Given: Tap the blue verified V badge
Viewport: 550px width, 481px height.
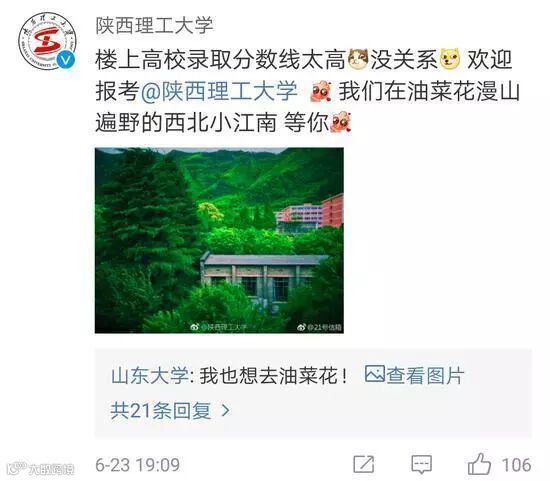Looking at the screenshot, I should pos(66,60).
